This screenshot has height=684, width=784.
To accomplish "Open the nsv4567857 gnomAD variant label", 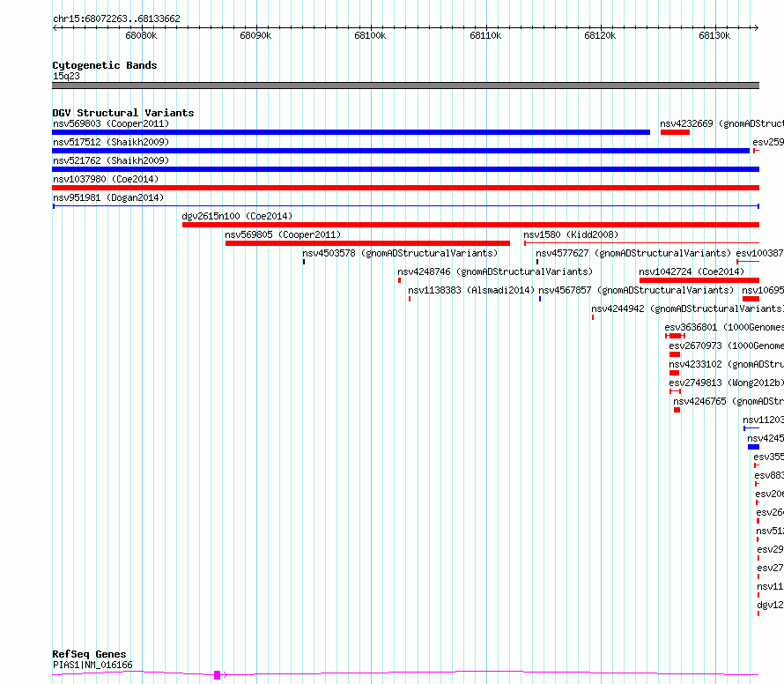I will point(636,290).
